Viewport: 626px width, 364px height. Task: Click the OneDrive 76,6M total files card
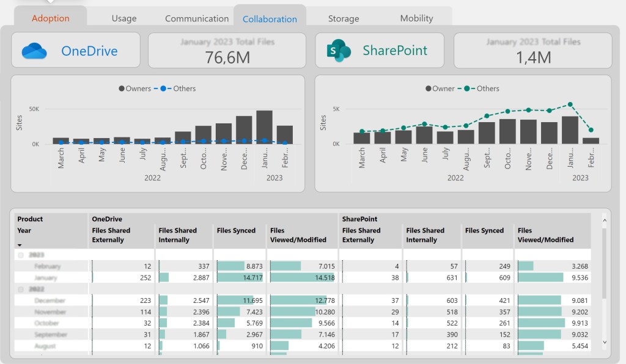tap(227, 51)
